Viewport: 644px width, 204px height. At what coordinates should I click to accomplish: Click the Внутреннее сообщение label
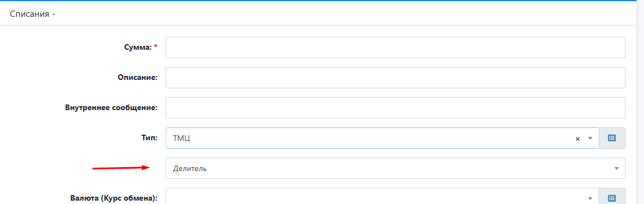coord(111,107)
